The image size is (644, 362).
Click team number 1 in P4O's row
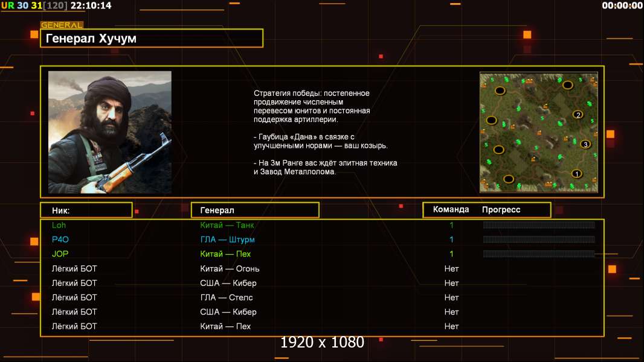(x=451, y=240)
